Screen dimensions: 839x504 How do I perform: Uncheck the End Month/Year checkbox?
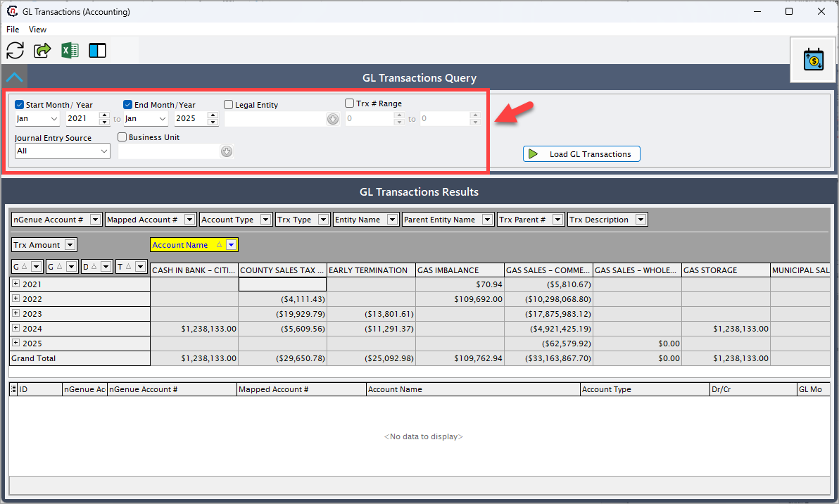click(x=127, y=104)
